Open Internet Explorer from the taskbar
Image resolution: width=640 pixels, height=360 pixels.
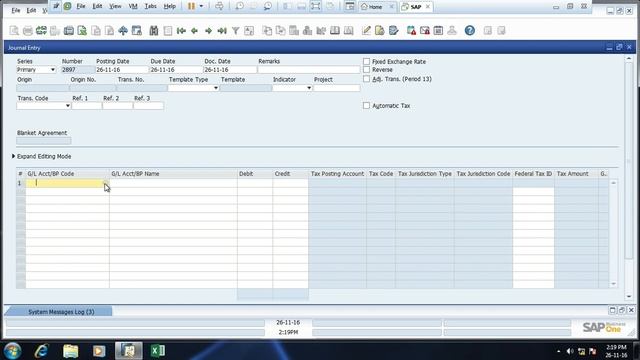(x=41, y=351)
